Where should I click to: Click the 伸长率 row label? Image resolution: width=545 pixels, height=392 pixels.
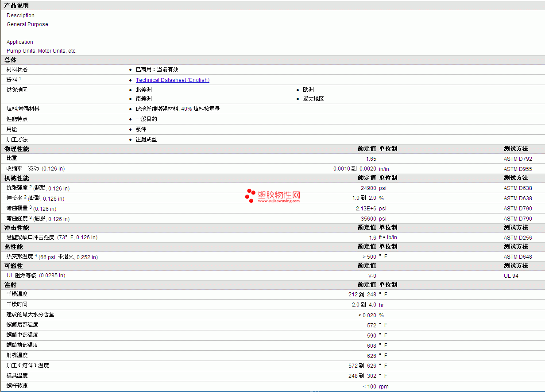pyautogui.click(x=35, y=198)
